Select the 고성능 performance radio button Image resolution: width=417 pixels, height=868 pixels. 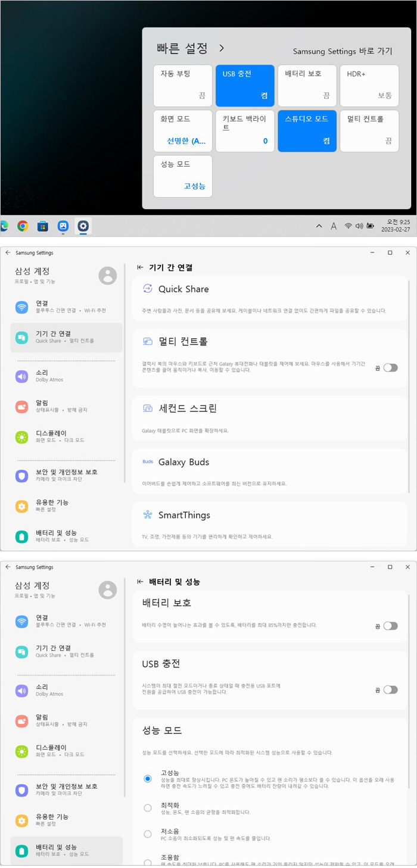tap(148, 779)
